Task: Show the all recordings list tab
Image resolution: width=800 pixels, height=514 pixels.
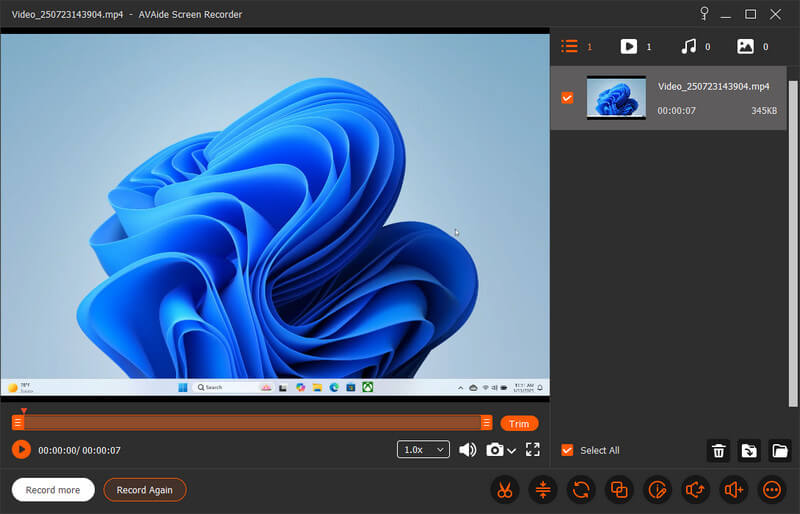Action: coord(570,46)
